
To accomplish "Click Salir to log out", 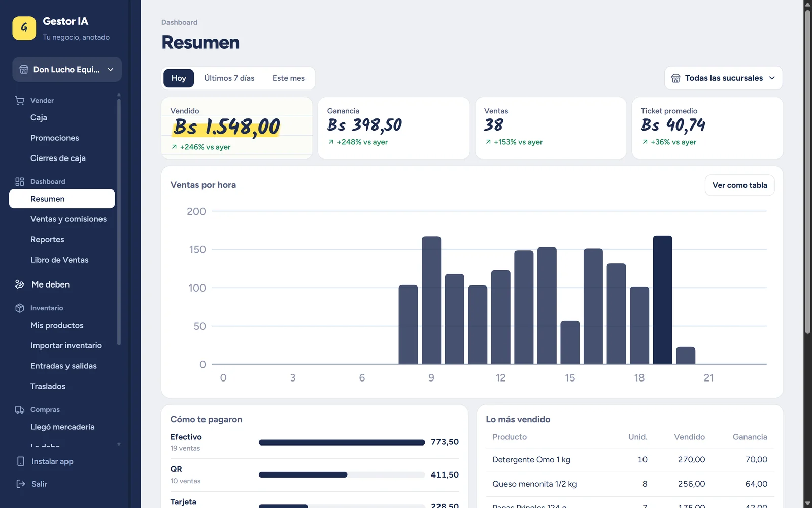I will click(x=39, y=484).
